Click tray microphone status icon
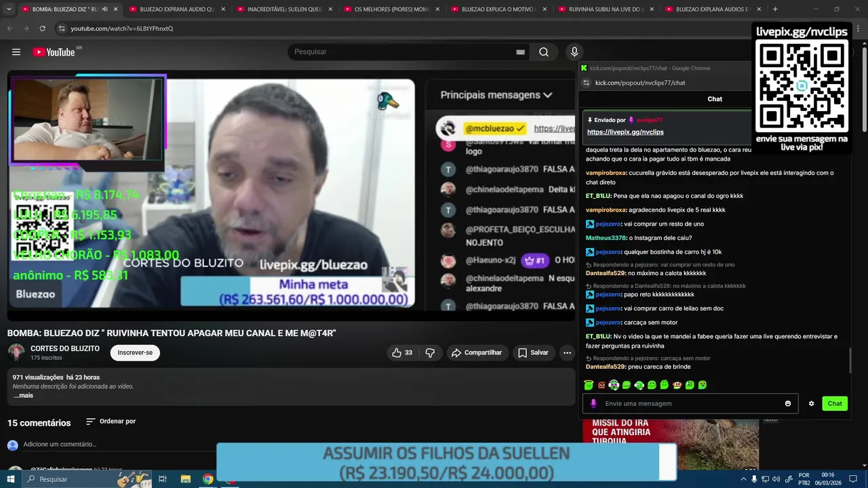The height and width of the screenshot is (488, 868). (x=754, y=479)
